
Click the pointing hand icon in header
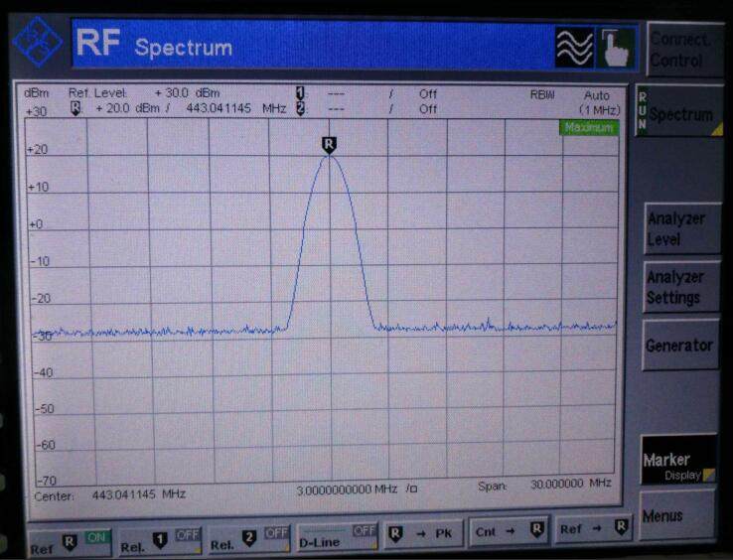617,48
